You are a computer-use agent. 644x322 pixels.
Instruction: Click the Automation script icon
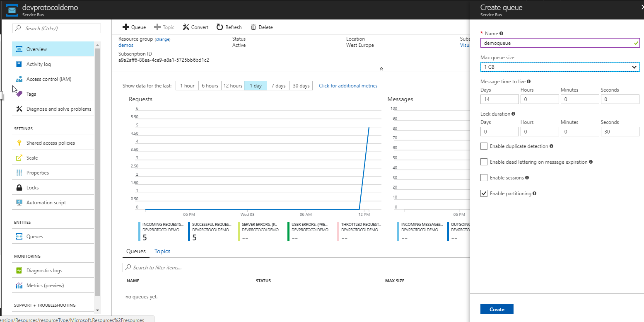click(x=19, y=203)
